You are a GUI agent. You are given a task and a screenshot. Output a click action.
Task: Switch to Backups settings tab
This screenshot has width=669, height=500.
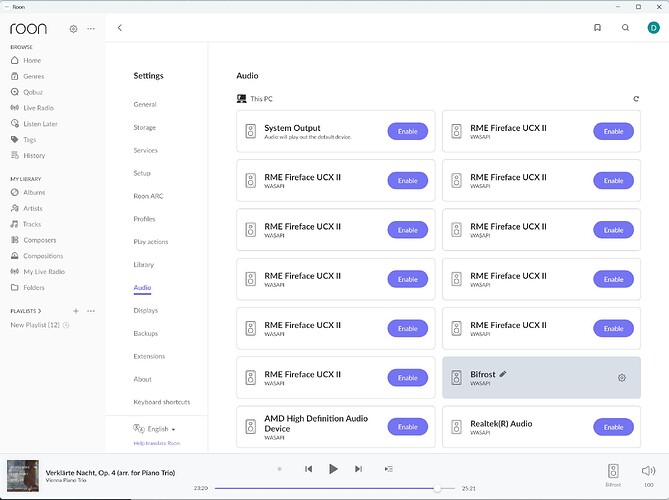pos(145,333)
